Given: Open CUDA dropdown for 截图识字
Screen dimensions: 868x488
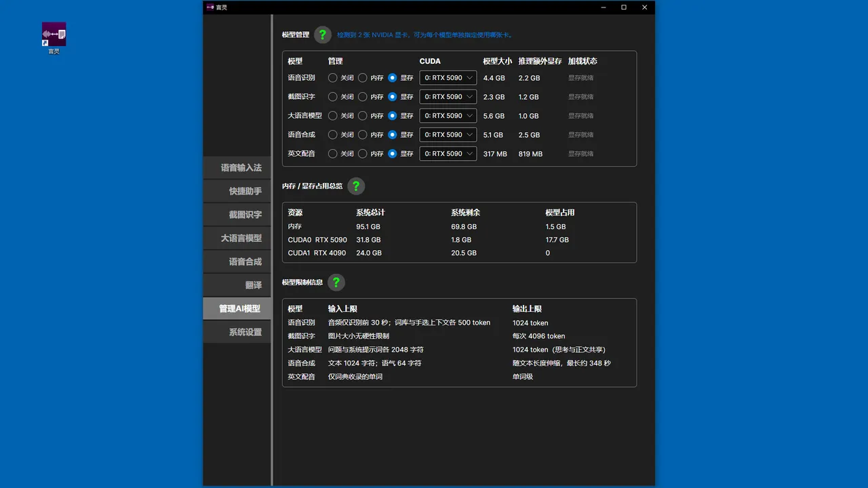Looking at the screenshot, I should point(448,97).
